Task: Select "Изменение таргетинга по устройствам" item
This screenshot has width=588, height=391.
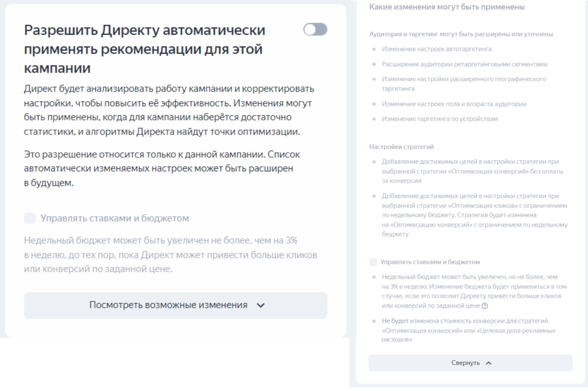Action: pyautogui.click(x=439, y=119)
